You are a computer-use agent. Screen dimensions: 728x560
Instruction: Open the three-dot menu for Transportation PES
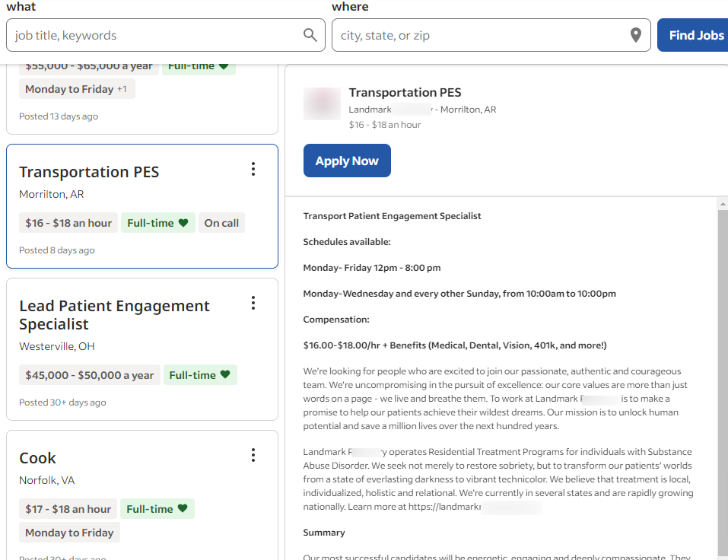click(x=253, y=170)
